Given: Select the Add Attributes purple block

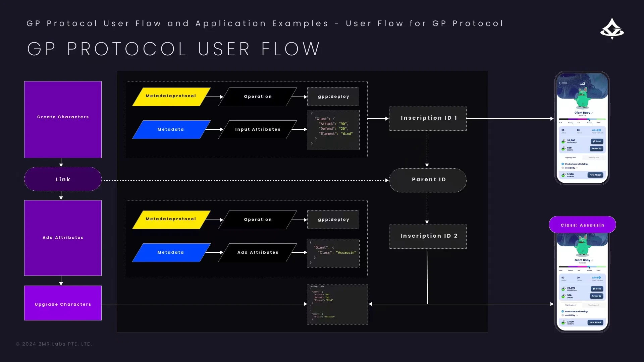Looking at the screenshot, I should pos(63,238).
